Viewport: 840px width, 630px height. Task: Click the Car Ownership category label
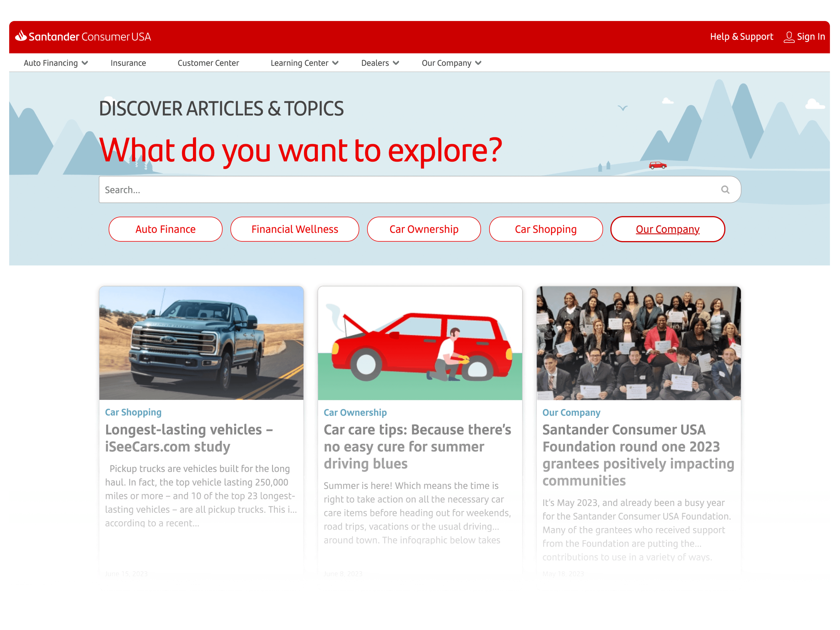pyautogui.click(x=355, y=412)
